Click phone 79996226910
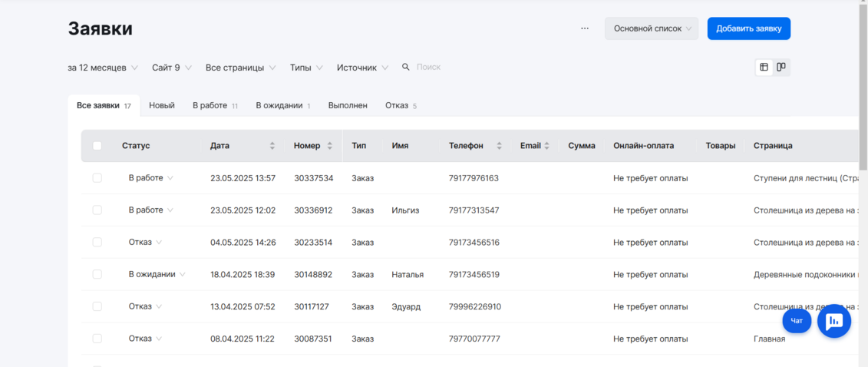 475,306
